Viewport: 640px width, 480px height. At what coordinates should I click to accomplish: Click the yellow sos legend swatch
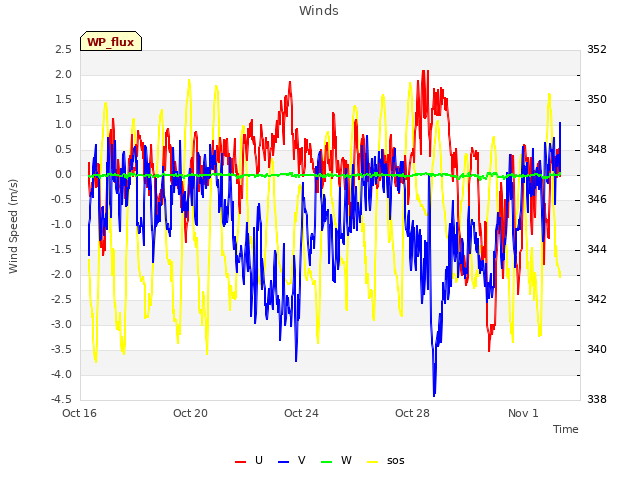373,462
